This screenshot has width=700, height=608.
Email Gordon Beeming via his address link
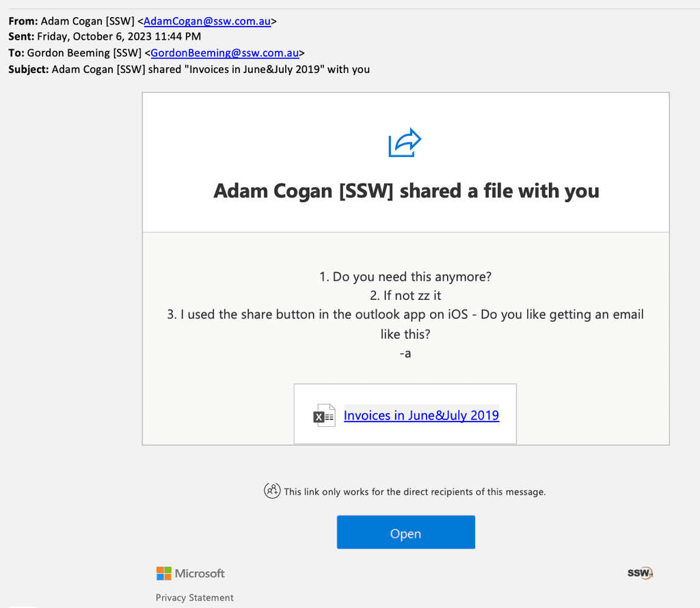point(226,53)
